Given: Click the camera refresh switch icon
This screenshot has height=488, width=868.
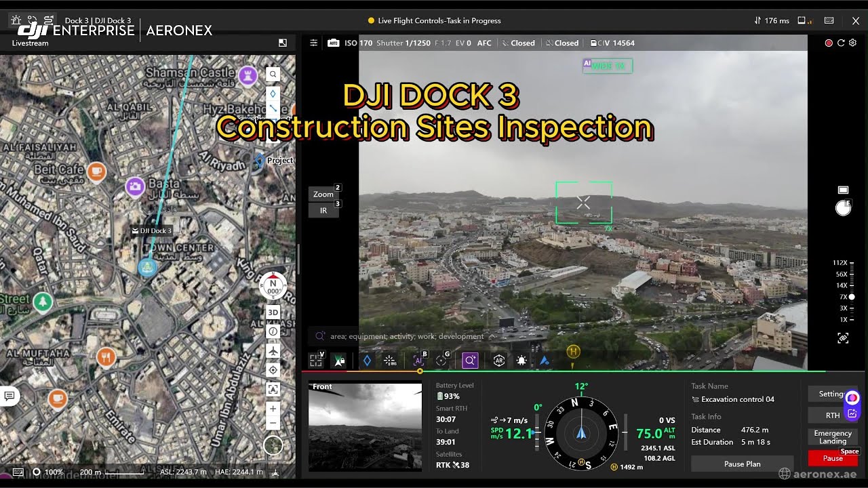Looking at the screenshot, I should pos(841,43).
